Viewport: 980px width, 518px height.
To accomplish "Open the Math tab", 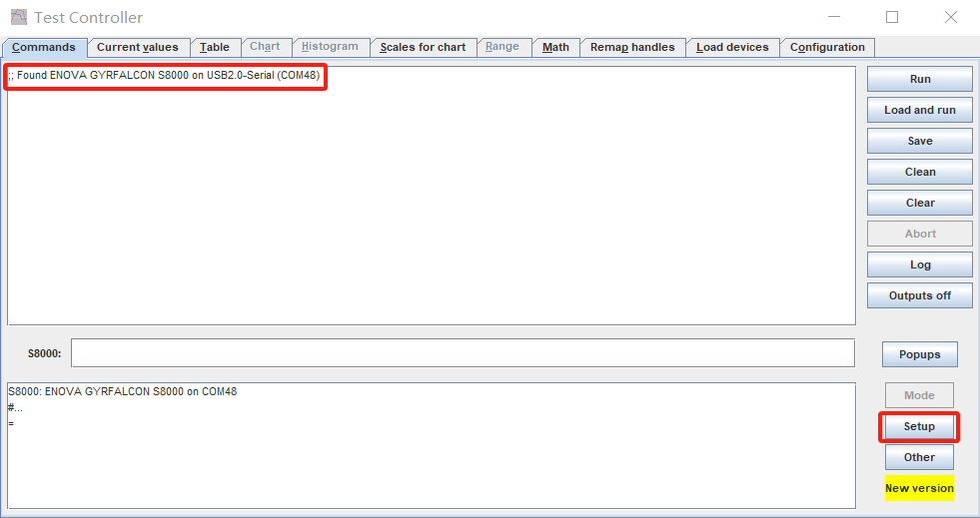I will tap(555, 47).
